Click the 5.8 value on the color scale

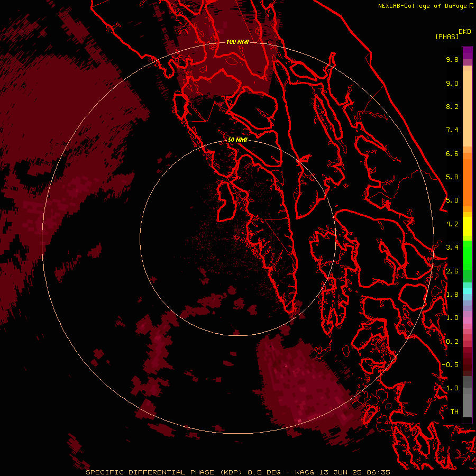coord(452,177)
